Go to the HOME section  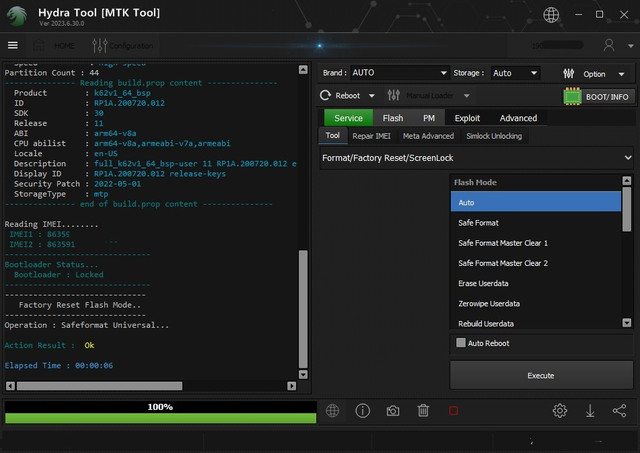pos(53,45)
